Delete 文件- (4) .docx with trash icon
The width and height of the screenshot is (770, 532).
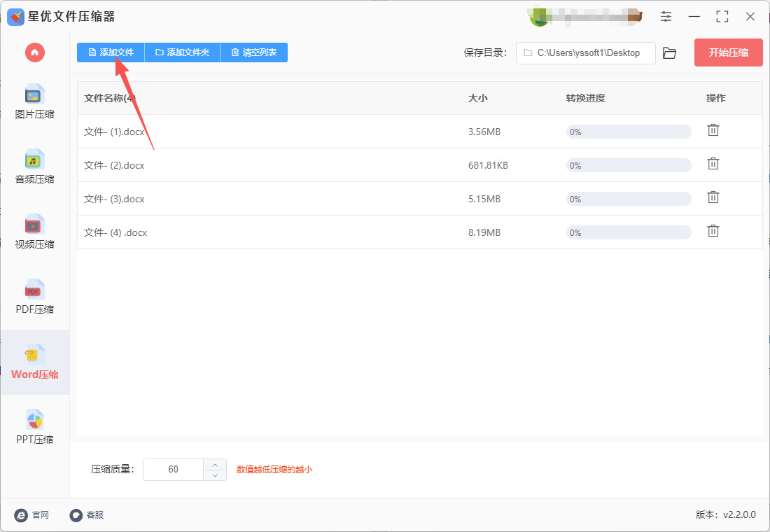pyautogui.click(x=713, y=231)
